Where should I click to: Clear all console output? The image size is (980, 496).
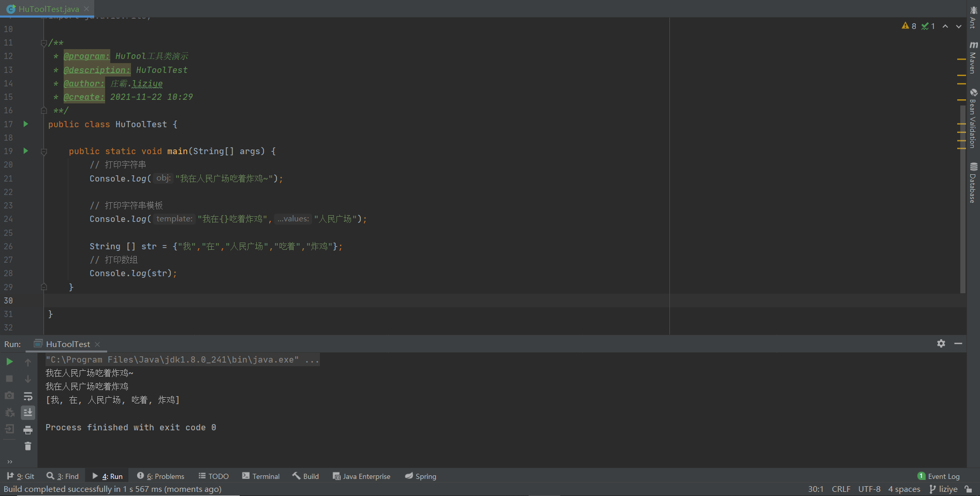point(28,446)
